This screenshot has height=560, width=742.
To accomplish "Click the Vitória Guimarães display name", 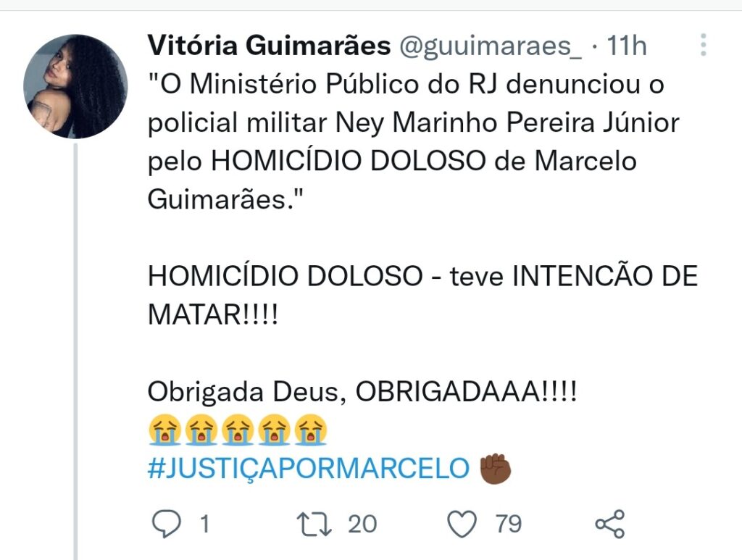I will [269, 46].
